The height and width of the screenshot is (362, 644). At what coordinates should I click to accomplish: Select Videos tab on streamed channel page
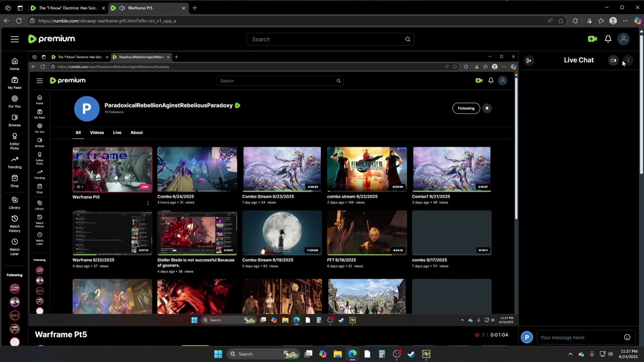click(x=97, y=133)
